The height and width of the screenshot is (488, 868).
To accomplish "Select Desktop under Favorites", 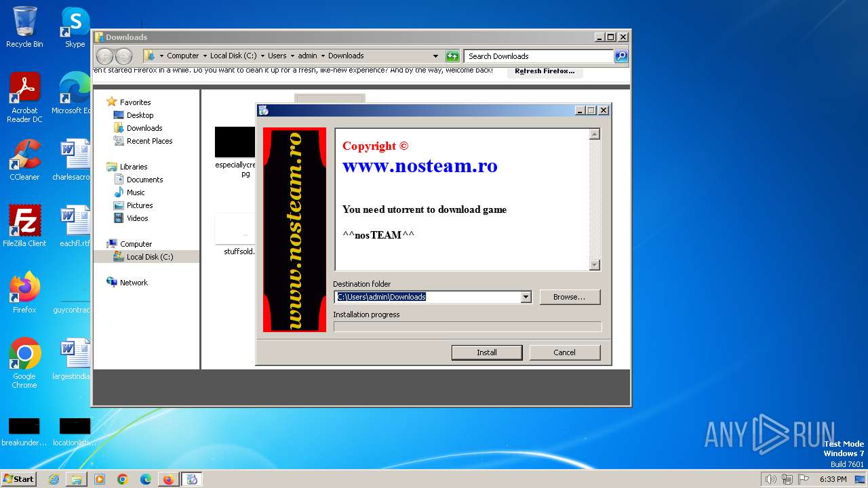I will click(140, 115).
